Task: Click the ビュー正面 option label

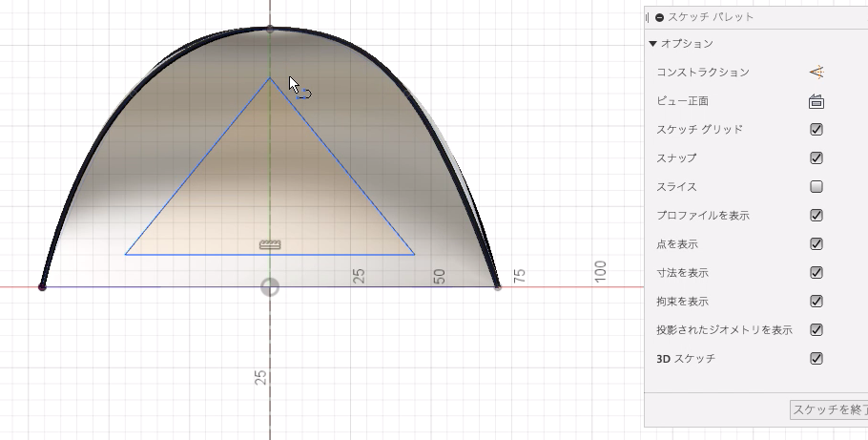Action: pyautogui.click(x=682, y=101)
